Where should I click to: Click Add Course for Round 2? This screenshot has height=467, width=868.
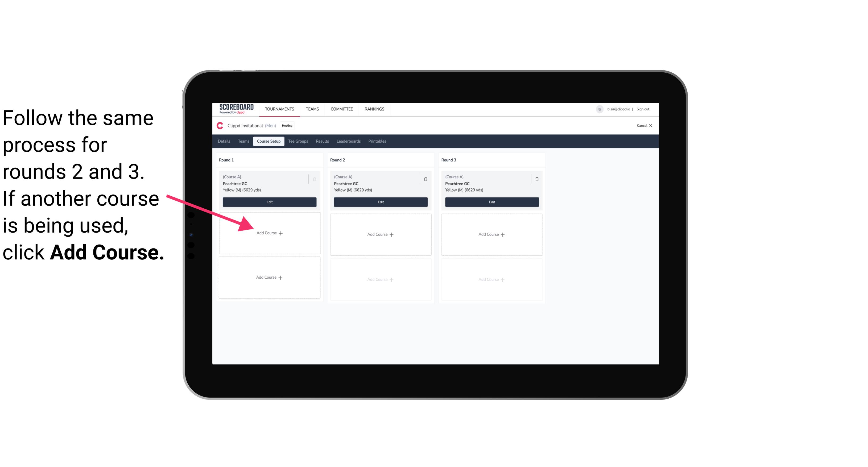point(379,234)
